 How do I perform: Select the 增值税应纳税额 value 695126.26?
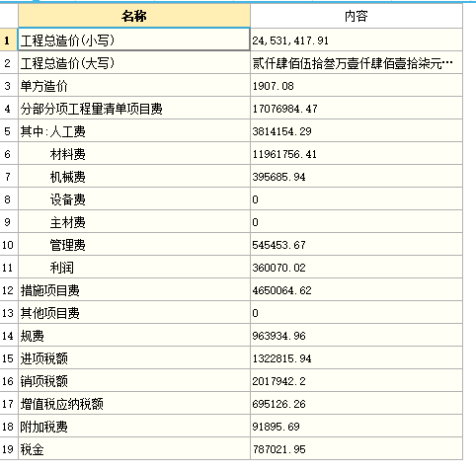tap(357, 403)
